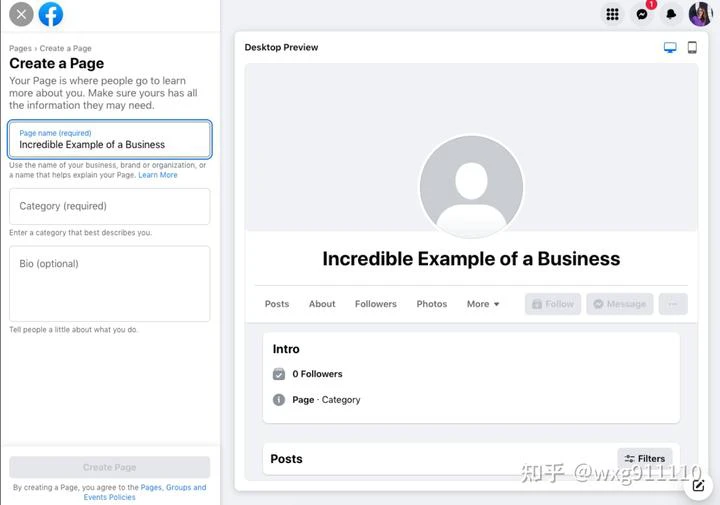Select the Photos tab in preview
The width and height of the screenshot is (720, 505).
432,304
